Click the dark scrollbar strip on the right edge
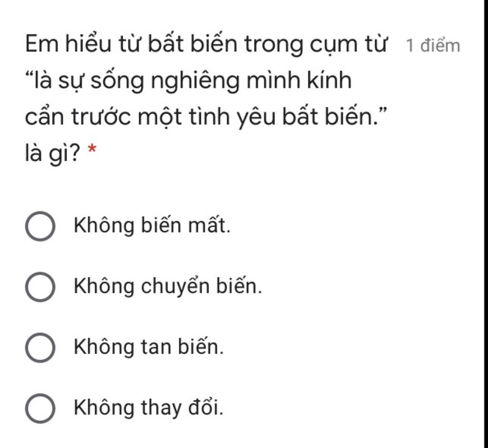Screen dimensions: 488x448 coord(486,224)
